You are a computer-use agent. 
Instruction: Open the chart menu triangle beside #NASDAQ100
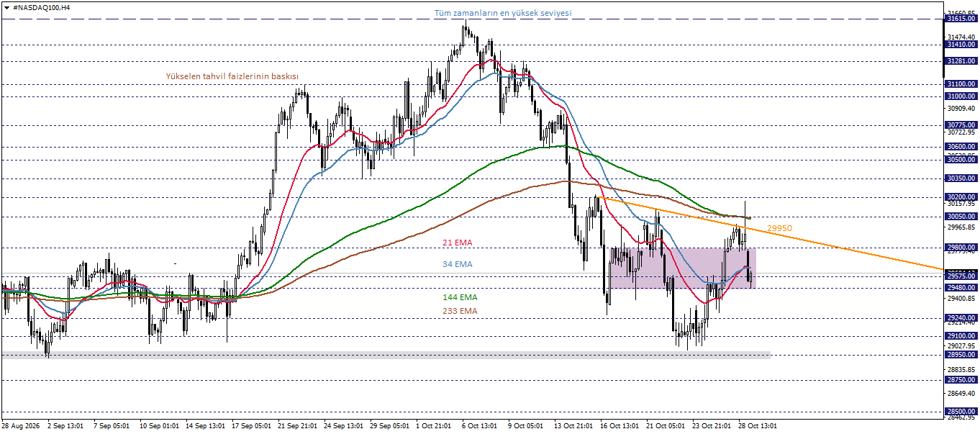[x=6, y=6]
